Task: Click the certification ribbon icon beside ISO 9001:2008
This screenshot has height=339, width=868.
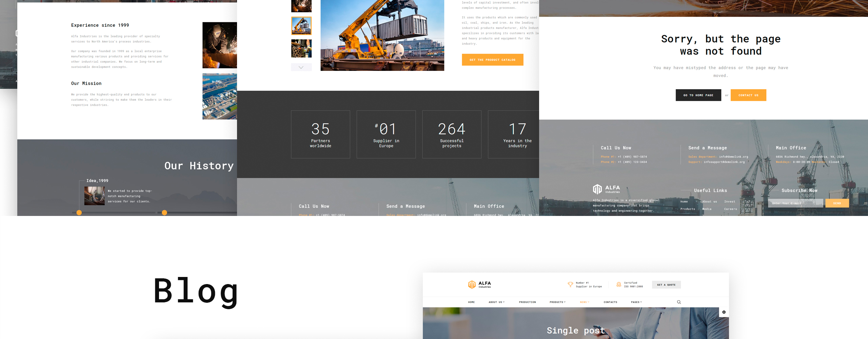Action: click(x=619, y=284)
